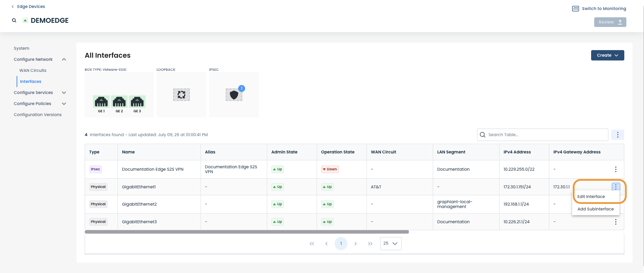
Task: Select the IPsec shield icon
Action: (234, 95)
